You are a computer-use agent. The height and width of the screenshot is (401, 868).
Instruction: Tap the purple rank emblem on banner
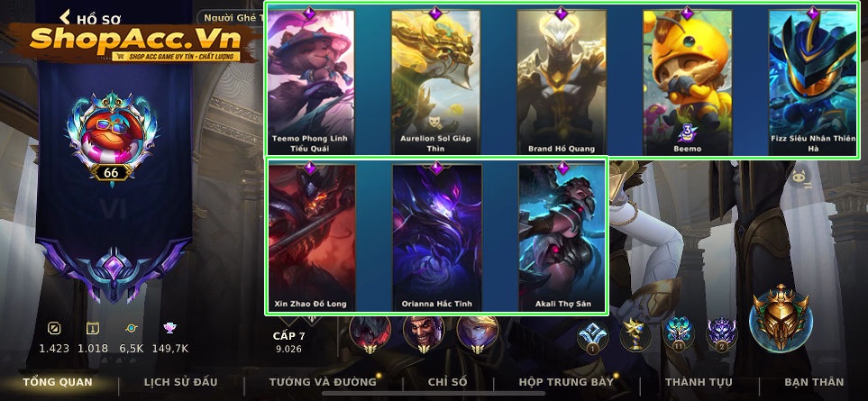coord(114,271)
